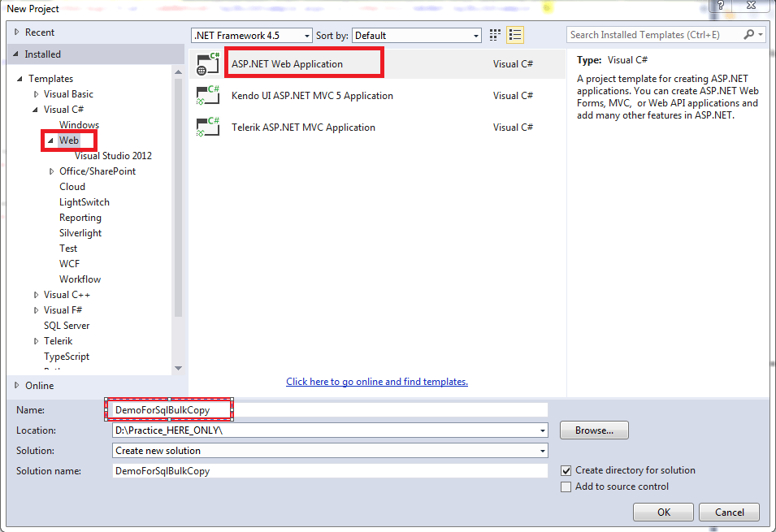Select Visual Studio 2012 under Web
The width and height of the screenshot is (776, 532).
click(113, 156)
